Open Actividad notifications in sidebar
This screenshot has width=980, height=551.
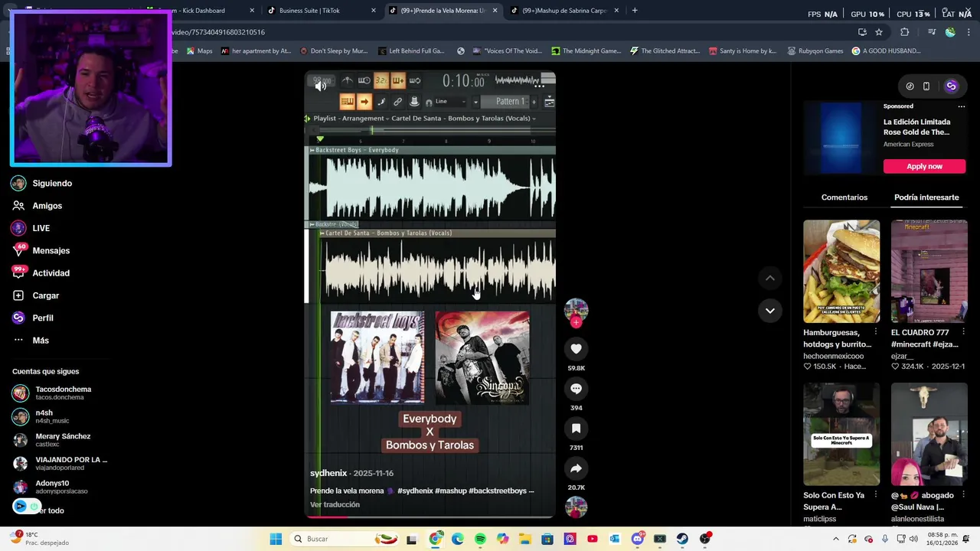tap(51, 273)
